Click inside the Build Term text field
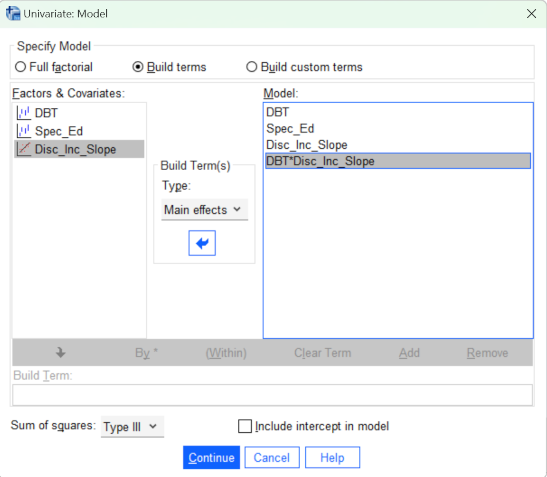 click(272, 395)
